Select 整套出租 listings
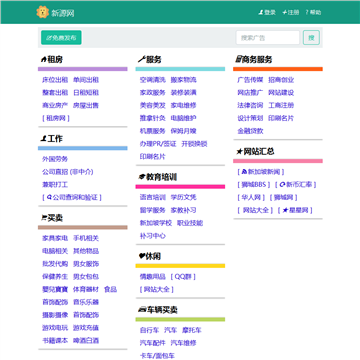The width and height of the screenshot is (360, 360). pos(55,93)
